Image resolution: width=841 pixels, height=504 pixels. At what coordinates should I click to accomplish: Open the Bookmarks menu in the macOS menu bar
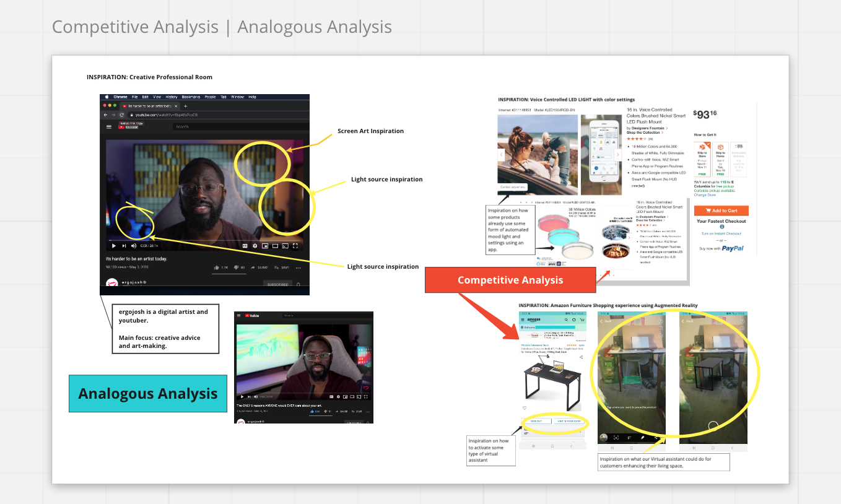(x=191, y=97)
